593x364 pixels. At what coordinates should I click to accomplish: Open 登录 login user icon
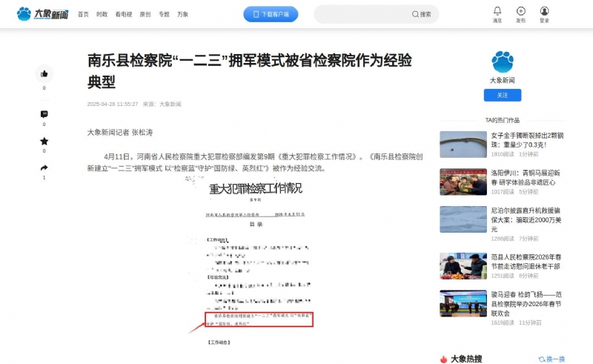click(x=545, y=11)
